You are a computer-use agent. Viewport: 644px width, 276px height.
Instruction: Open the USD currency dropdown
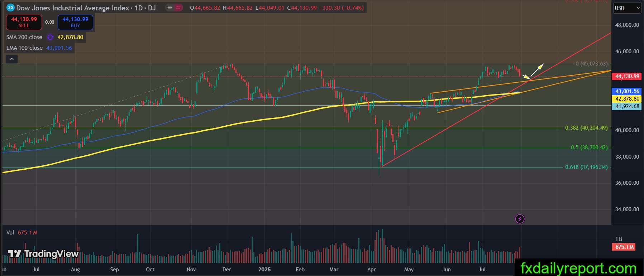(627, 8)
